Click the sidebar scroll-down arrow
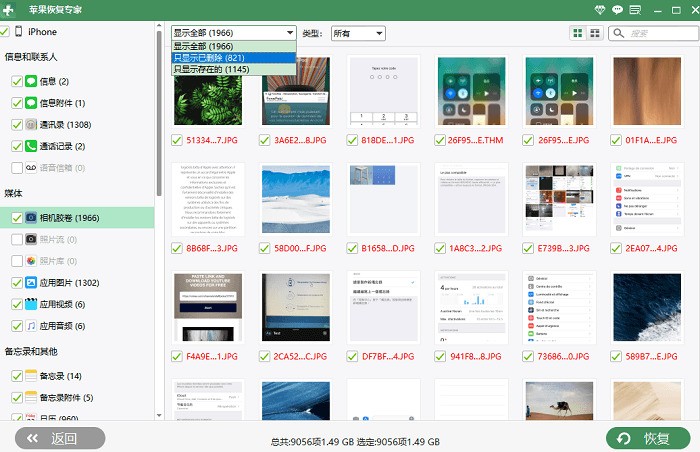700x452 pixels. pos(159,415)
